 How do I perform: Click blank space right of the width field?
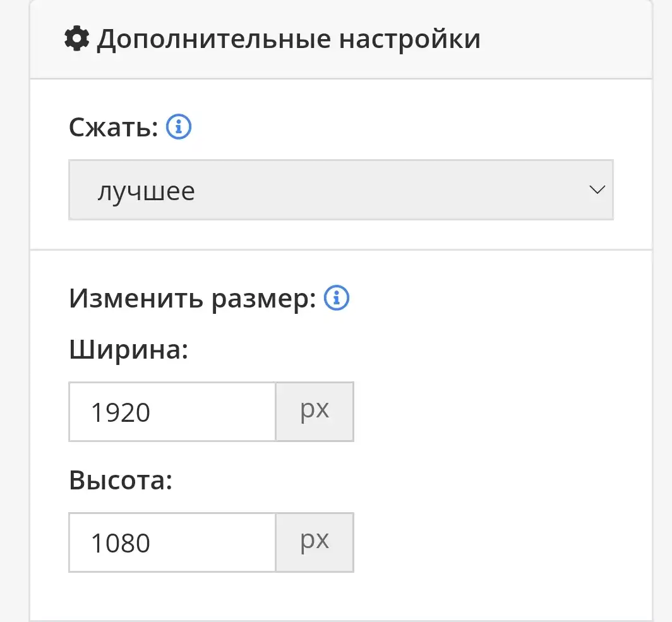pyautogui.click(x=501, y=412)
